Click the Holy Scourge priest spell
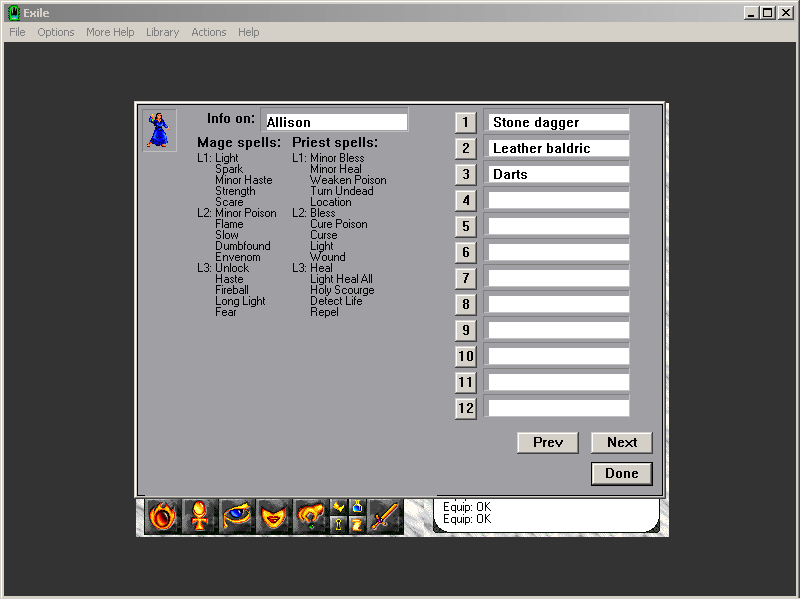800x600 pixels. pos(342,290)
